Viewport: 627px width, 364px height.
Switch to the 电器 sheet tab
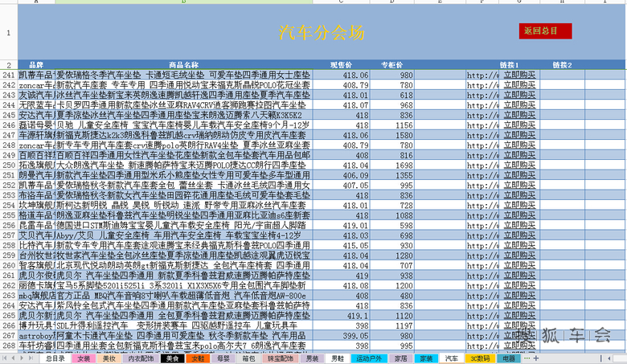pyautogui.click(x=509, y=358)
